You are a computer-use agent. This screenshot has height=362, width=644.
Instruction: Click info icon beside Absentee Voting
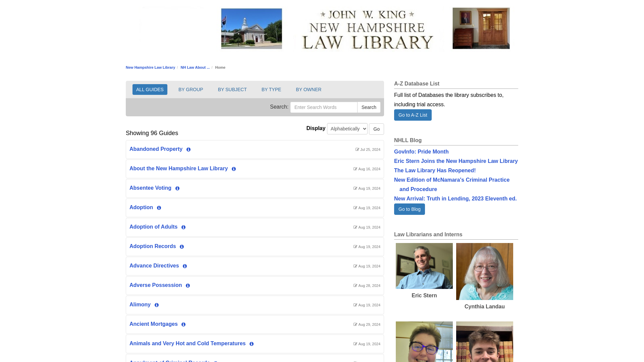click(x=177, y=188)
